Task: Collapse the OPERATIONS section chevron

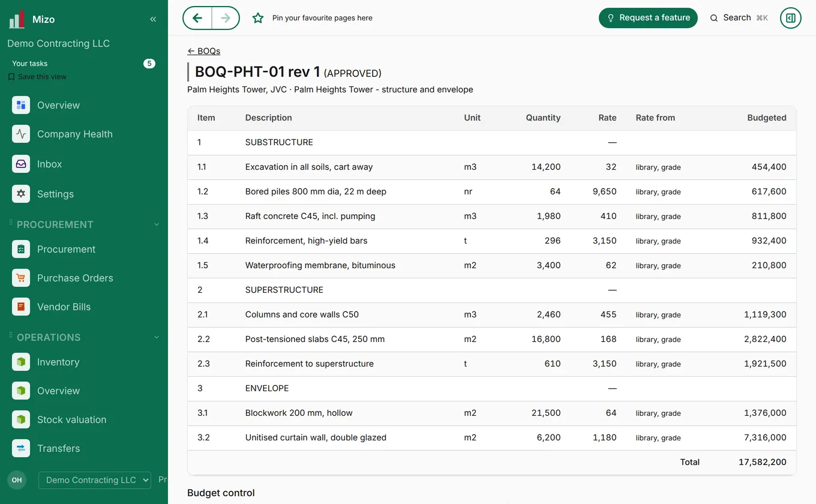Action: pos(157,337)
